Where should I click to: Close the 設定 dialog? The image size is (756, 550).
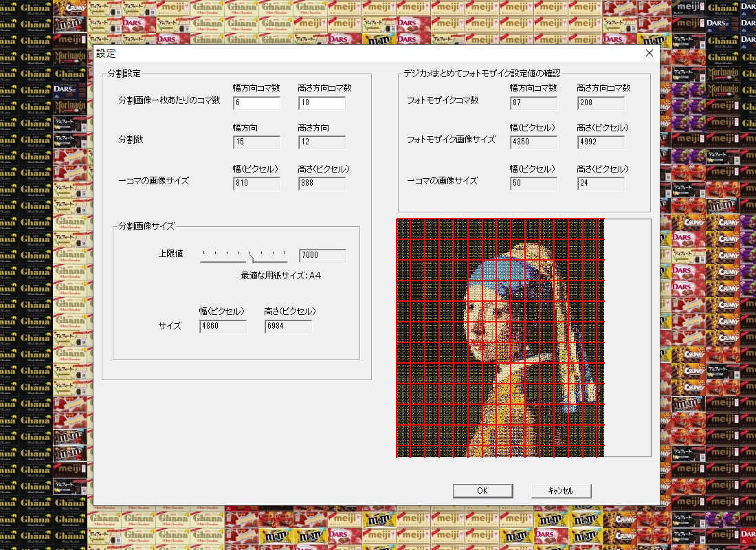[x=649, y=53]
